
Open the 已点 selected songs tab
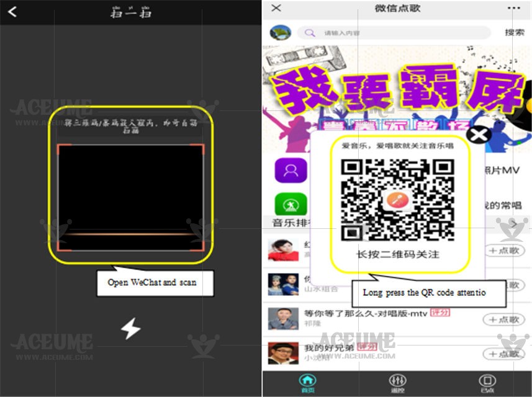(x=487, y=383)
